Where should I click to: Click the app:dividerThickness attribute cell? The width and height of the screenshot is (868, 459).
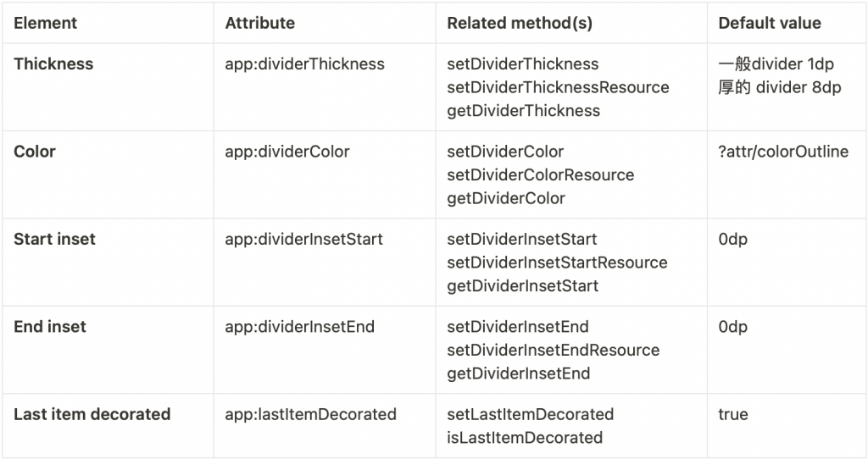click(x=304, y=64)
